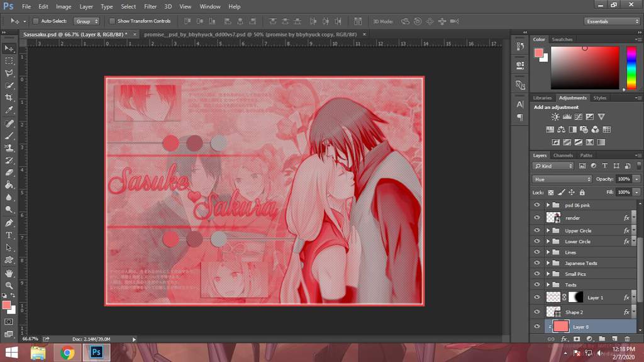Open the layer Kind filter dropdown
Image resolution: width=644 pixels, height=362 pixels.
click(553, 166)
